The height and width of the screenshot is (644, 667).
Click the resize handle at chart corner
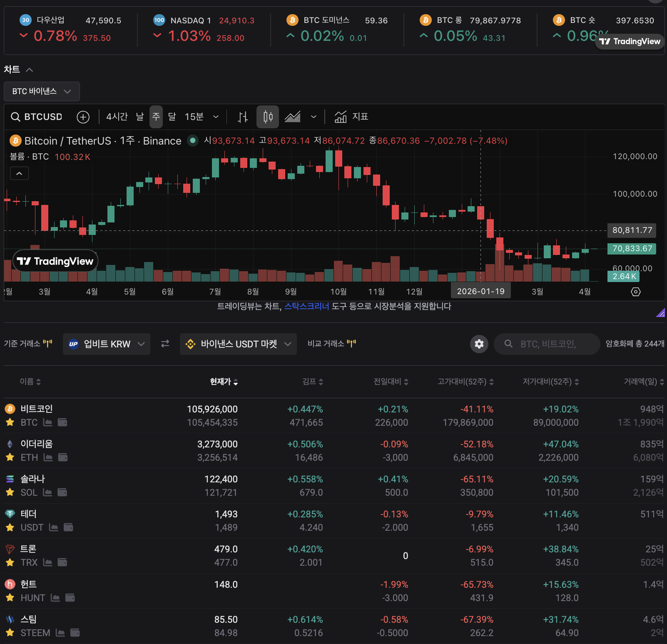(661, 313)
